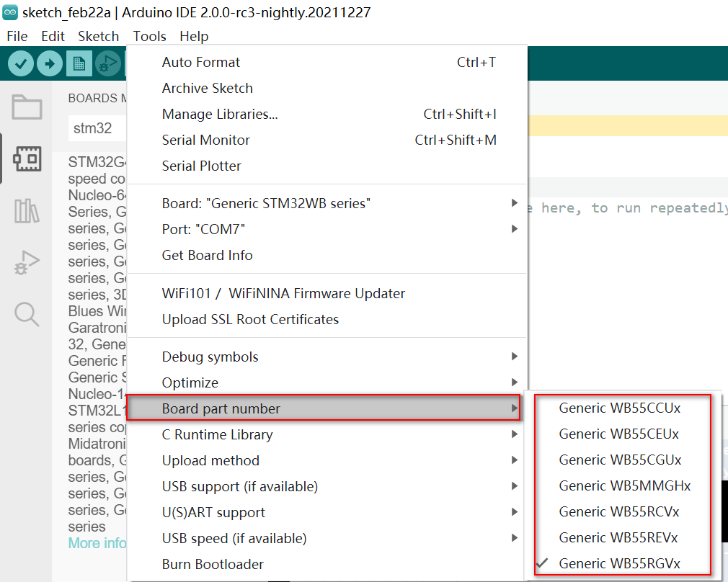Click the stm32 search input field

(x=92, y=128)
